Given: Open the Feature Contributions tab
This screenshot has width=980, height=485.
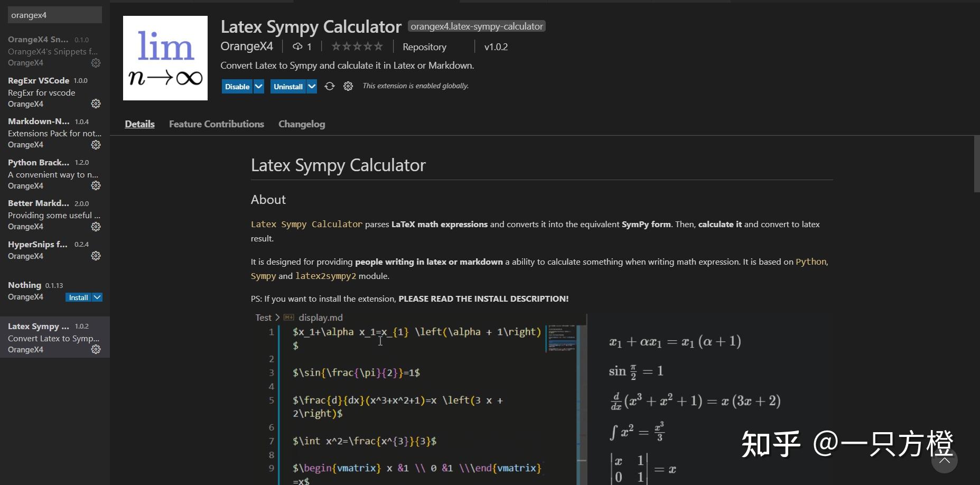Looking at the screenshot, I should (x=216, y=124).
